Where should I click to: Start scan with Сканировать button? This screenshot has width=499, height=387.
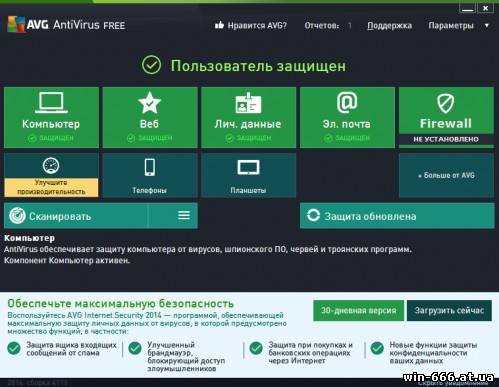click(76, 216)
